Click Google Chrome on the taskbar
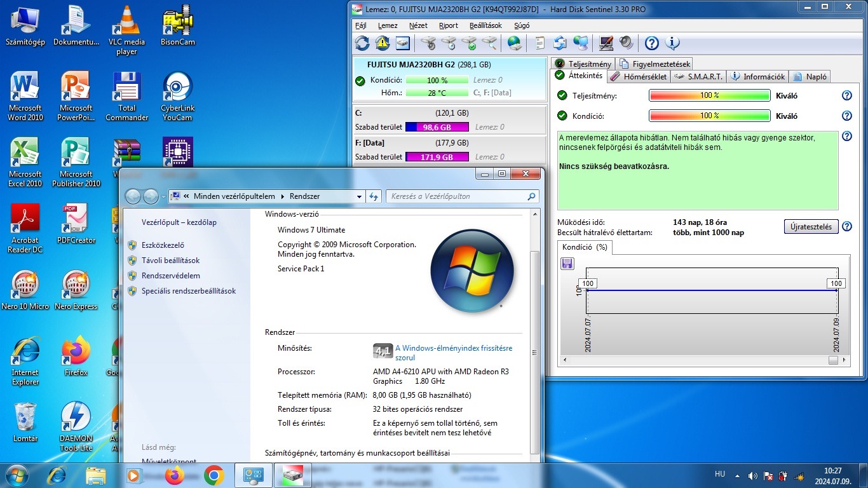The width and height of the screenshot is (868, 488). pyautogui.click(x=214, y=475)
